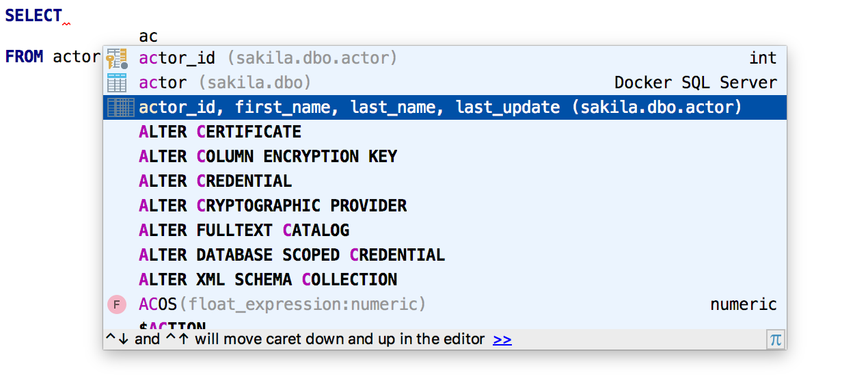The height and width of the screenshot is (390, 868).
Task: Select the ACOS function suggestion
Action: (282, 304)
